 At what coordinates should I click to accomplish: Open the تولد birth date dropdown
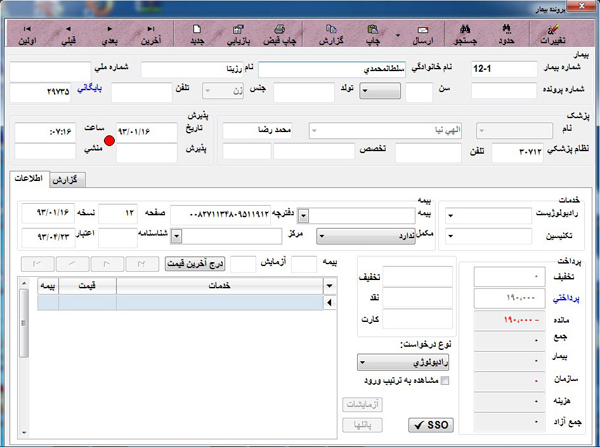click(380, 91)
